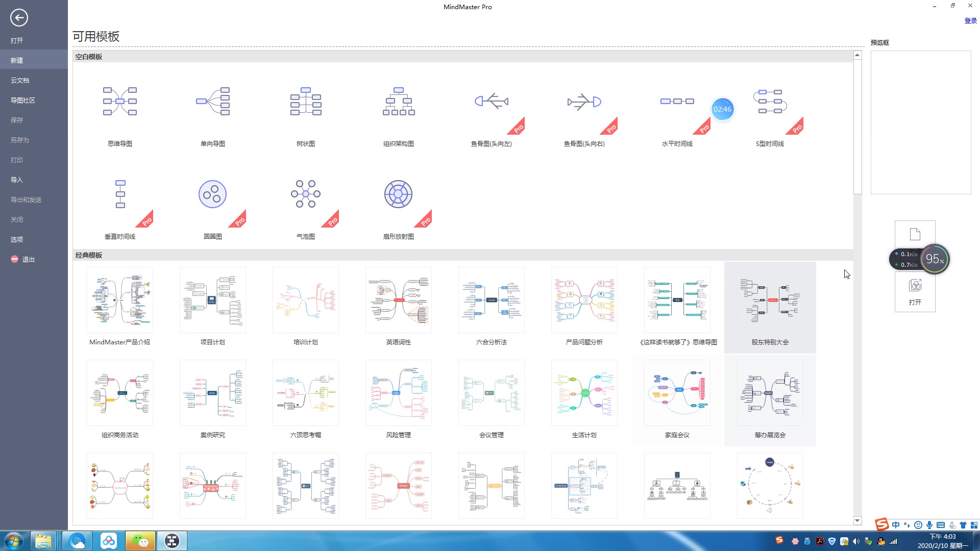This screenshot has height=551, width=980.
Task: Click the new blank document icon in preview panel
Action: 915,235
